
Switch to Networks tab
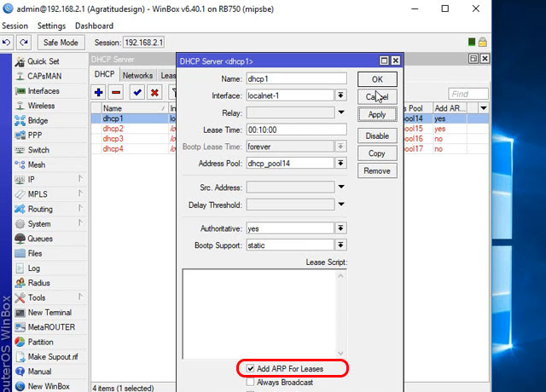point(137,76)
